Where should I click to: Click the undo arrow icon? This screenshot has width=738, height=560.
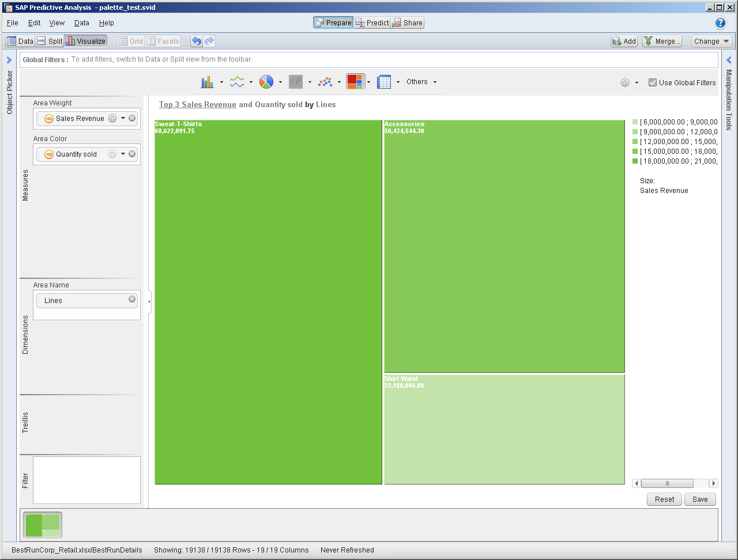pos(197,41)
